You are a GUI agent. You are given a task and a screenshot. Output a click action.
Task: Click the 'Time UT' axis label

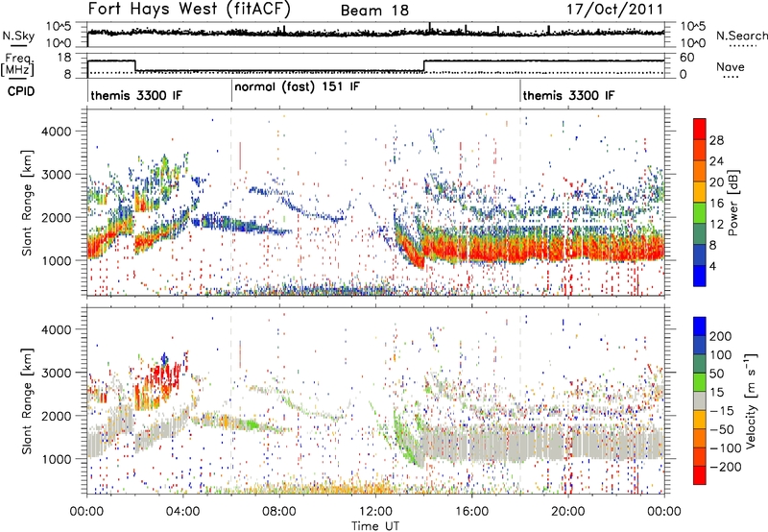pos(375,526)
